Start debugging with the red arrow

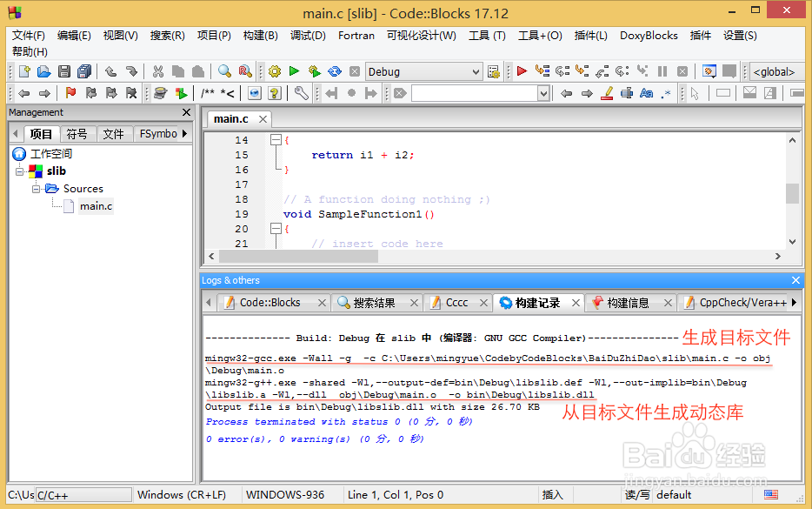[522, 71]
